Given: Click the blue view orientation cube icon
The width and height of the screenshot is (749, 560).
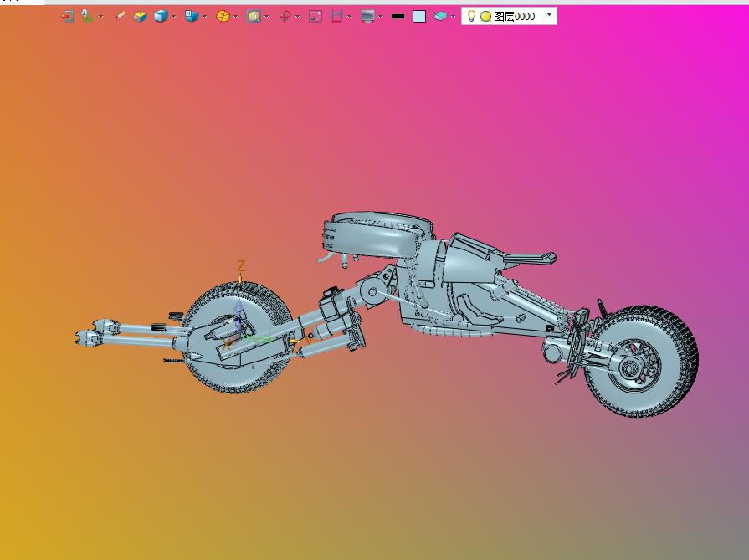Looking at the screenshot, I should pos(192,16).
